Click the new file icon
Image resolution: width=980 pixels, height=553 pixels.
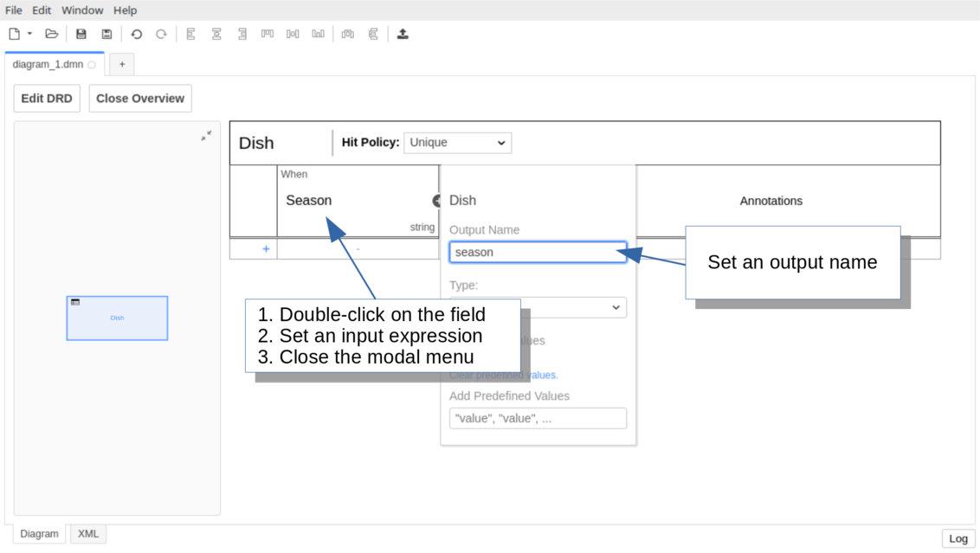point(14,34)
